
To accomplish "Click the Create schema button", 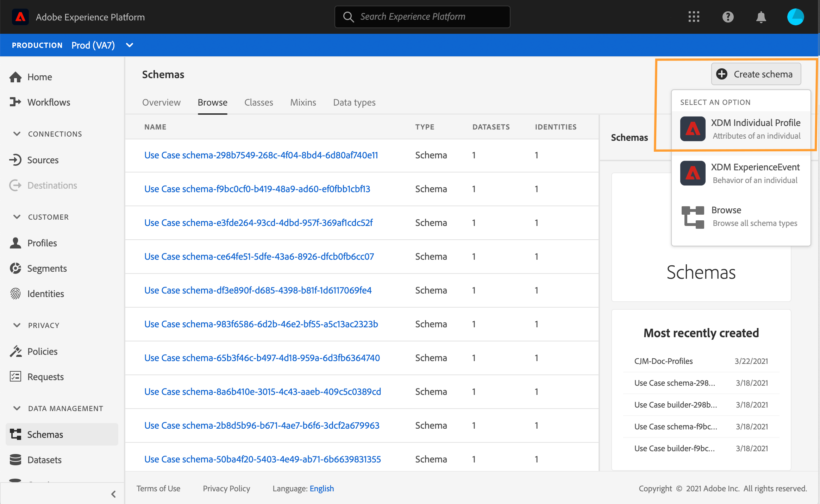I will [756, 74].
